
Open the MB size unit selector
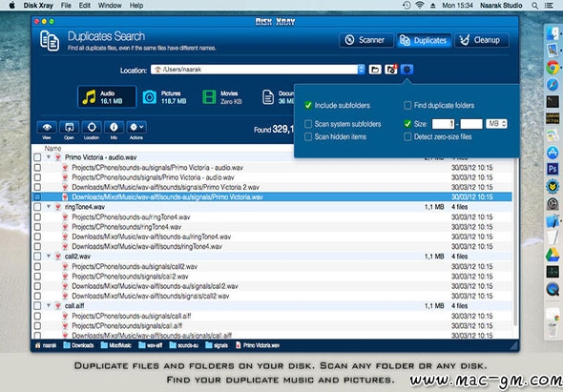click(496, 124)
